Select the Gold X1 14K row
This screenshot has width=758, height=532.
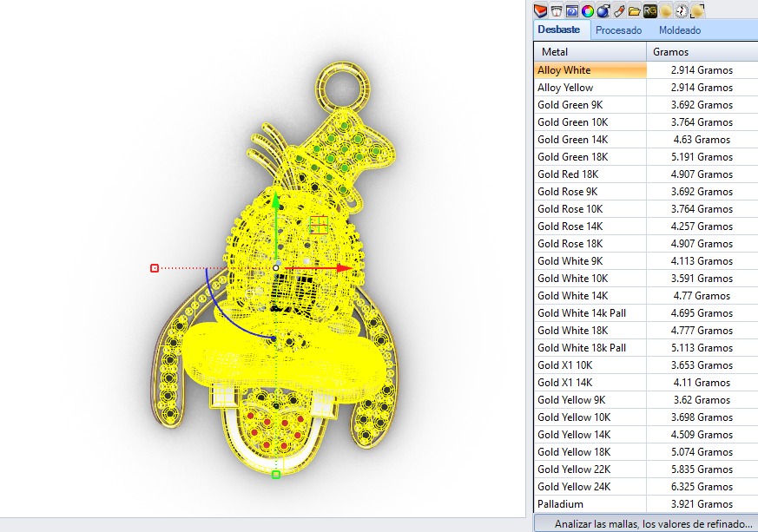[646, 384]
